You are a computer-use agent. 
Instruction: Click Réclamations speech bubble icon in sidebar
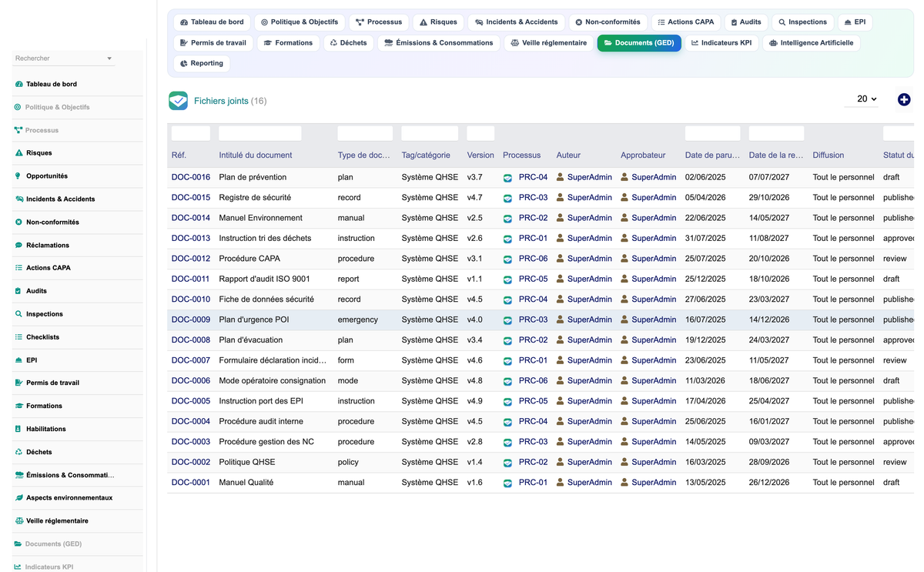pos(18,246)
